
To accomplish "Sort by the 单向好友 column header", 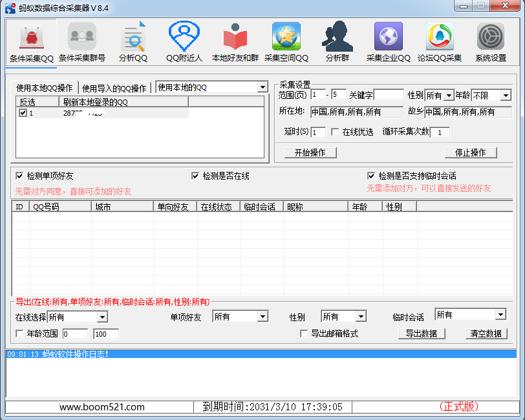I will pos(175,207).
